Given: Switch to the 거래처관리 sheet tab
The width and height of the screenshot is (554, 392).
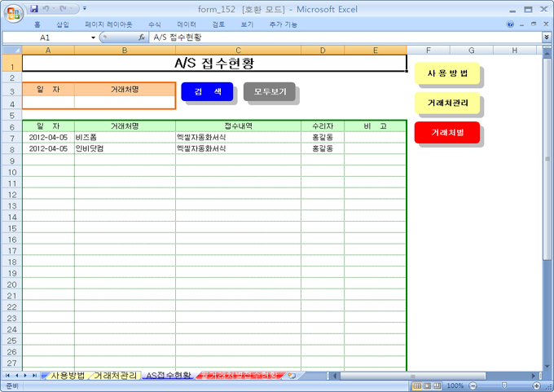Looking at the screenshot, I should tap(115, 376).
